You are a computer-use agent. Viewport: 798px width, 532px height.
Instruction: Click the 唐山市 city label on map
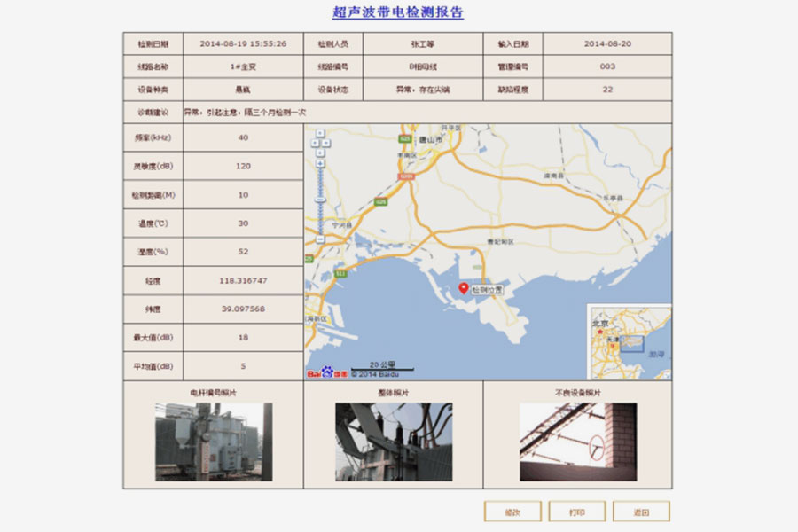pyautogui.click(x=431, y=139)
